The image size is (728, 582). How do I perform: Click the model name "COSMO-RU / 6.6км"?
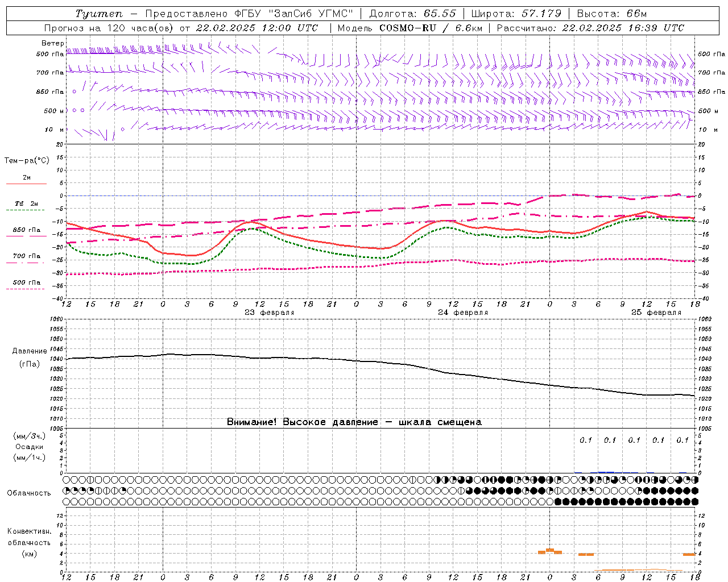(x=431, y=28)
